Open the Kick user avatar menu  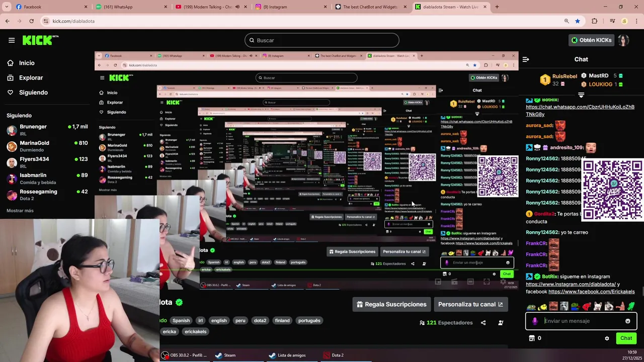coord(624,40)
